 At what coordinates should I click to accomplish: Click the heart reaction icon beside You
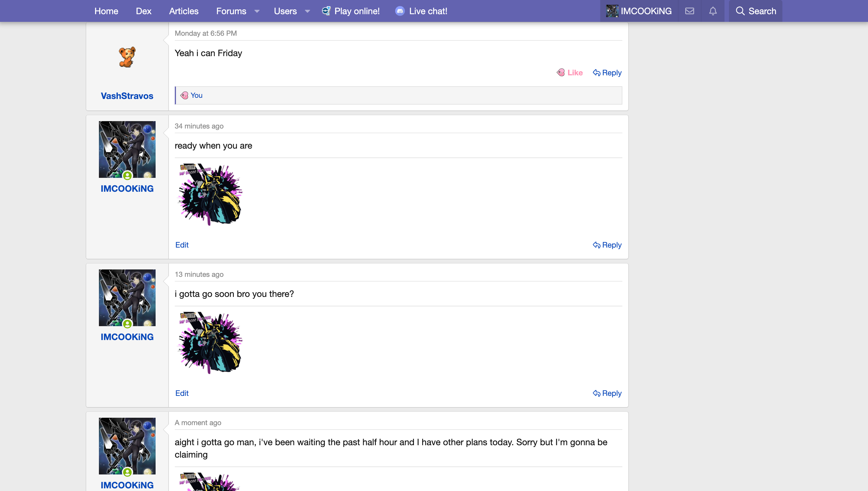point(184,95)
